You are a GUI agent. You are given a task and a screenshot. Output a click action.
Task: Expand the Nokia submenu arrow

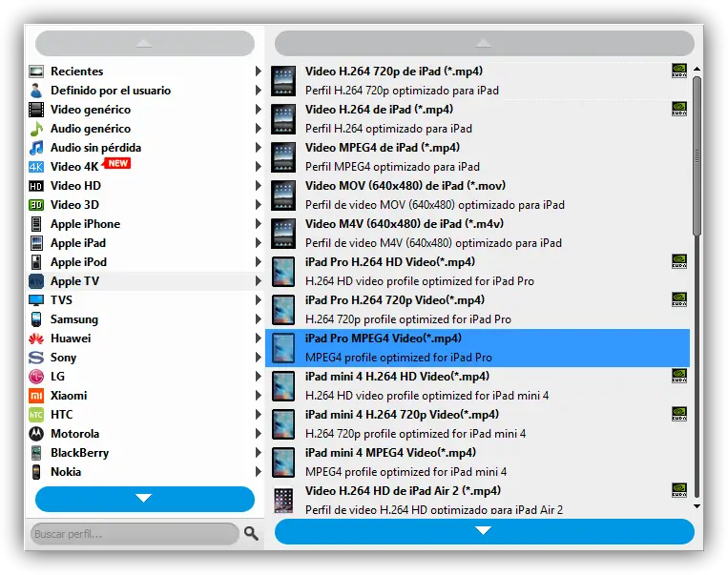tap(259, 471)
